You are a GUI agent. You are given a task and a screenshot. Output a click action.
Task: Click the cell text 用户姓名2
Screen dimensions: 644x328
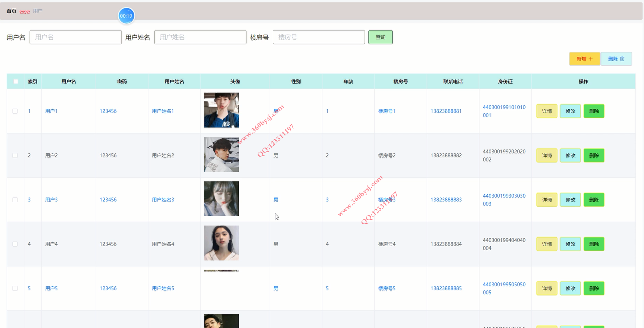click(x=163, y=155)
